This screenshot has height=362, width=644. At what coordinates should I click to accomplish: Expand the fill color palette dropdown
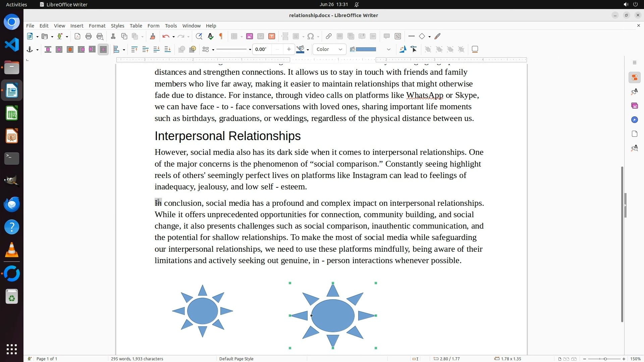point(389,50)
